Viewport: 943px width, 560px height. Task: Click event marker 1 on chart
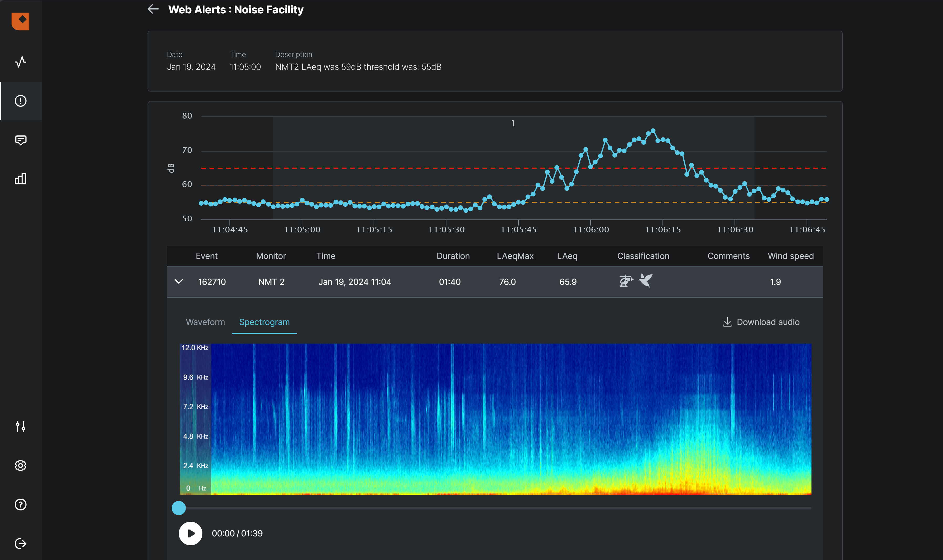click(513, 123)
